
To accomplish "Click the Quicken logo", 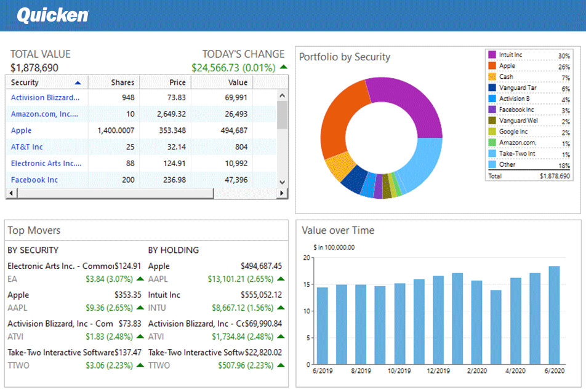I will tap(53, 15).
